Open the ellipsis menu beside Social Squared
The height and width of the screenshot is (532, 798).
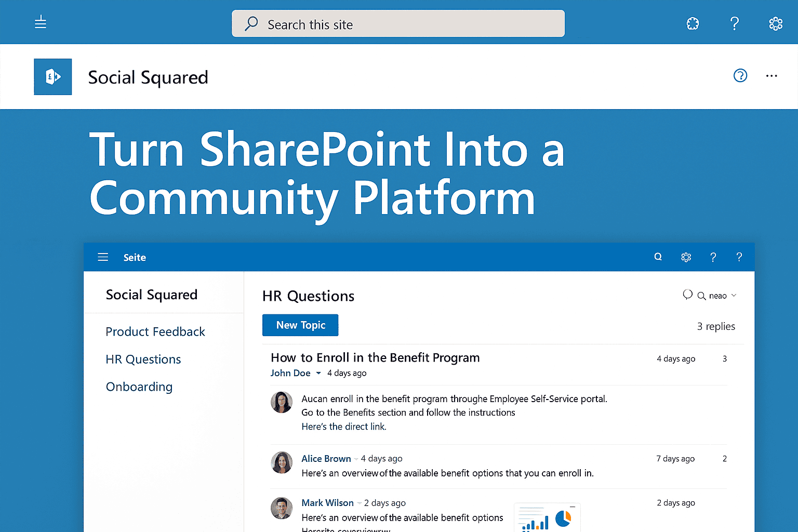(772, 76)
